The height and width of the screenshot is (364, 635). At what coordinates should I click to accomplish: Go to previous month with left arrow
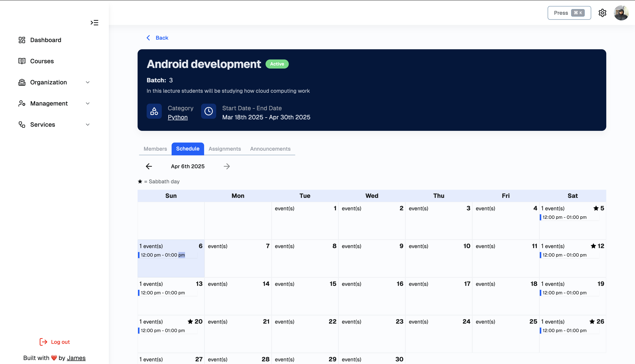(149, 166)
